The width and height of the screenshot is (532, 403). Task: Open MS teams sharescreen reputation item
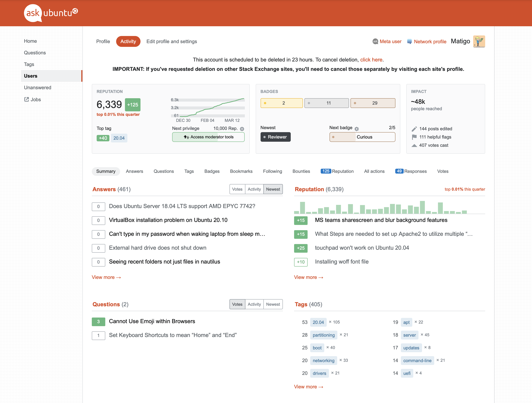click(x=381, y=220)
